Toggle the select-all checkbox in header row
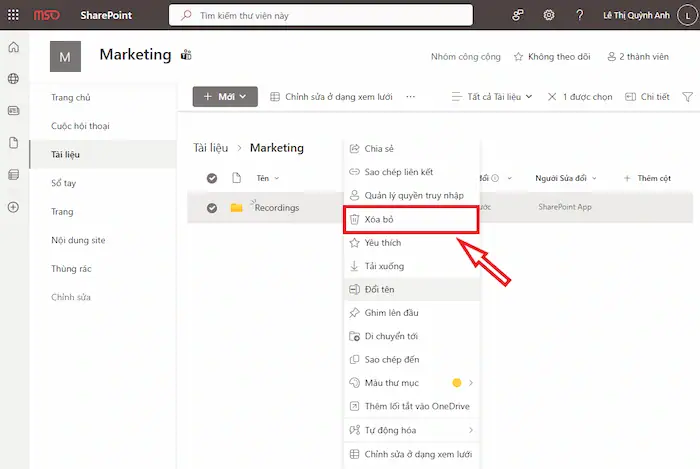 pyautogui.click(x=211, y=178)
